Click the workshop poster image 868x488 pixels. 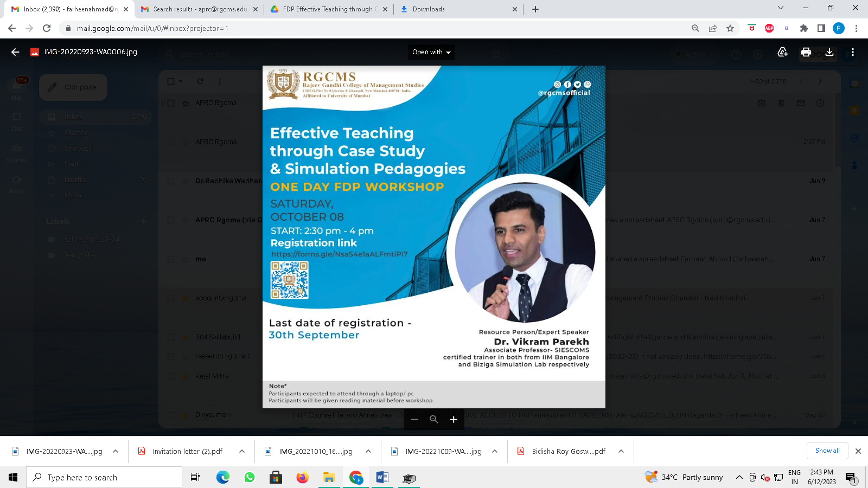[x=434, y=237]
